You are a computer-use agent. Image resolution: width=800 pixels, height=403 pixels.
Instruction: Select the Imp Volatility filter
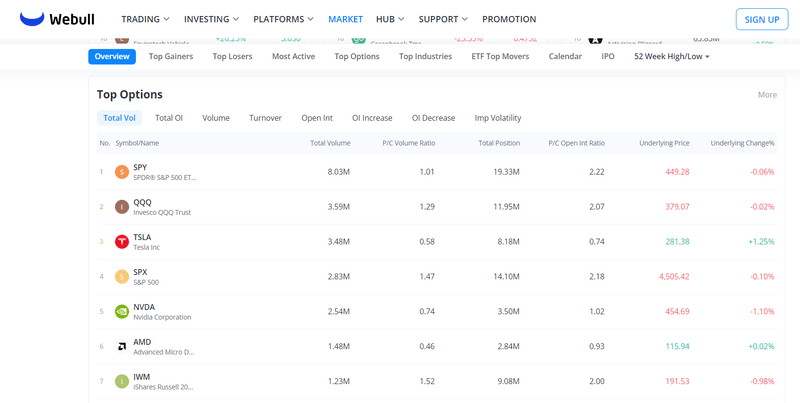pyautogui.click(x=498, y=118)
